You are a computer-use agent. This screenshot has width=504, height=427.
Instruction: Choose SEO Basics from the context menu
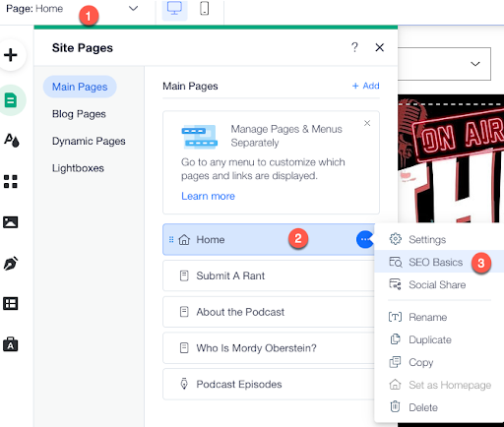point(439,262)
